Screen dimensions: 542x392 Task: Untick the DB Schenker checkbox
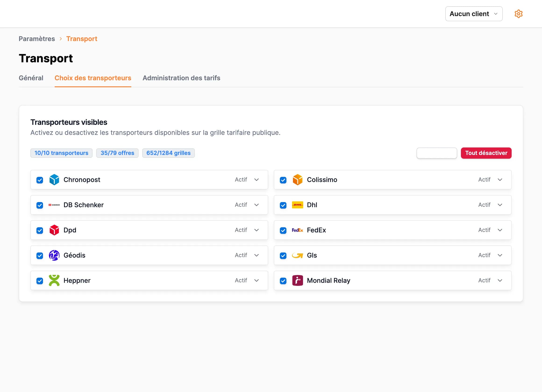(40, 205)
